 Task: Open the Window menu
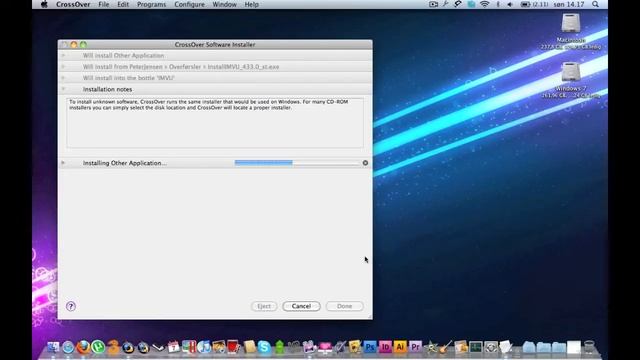click(x=224, y=4)
